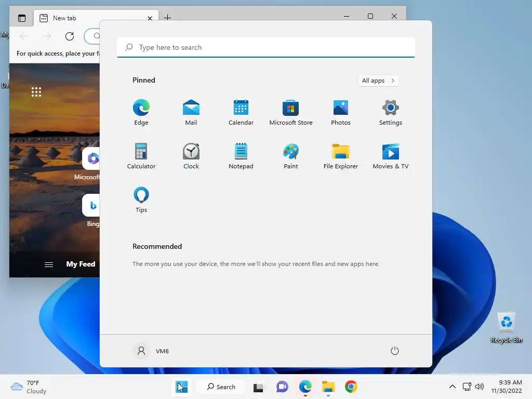This screenshot has height=399, width=532.
Task: Open the power options button
Action: [x=395, y=351]
